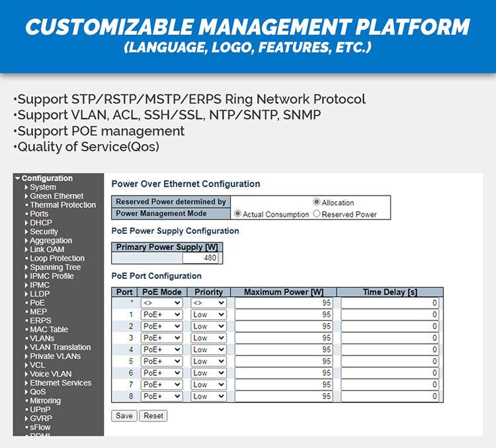Screen dimensions: 496x448
Task: Expand the Spanning Tree menu
Action: pyautogui.click(x=55, y=267)
